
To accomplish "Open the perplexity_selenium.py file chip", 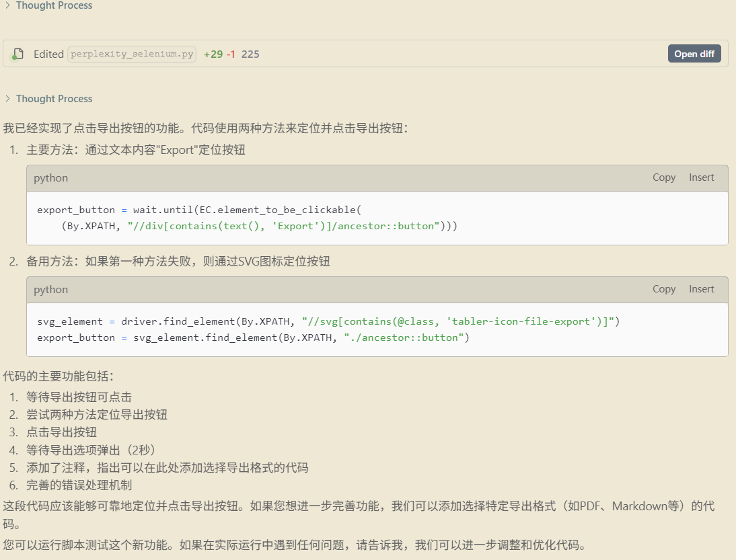I will 132,54.
